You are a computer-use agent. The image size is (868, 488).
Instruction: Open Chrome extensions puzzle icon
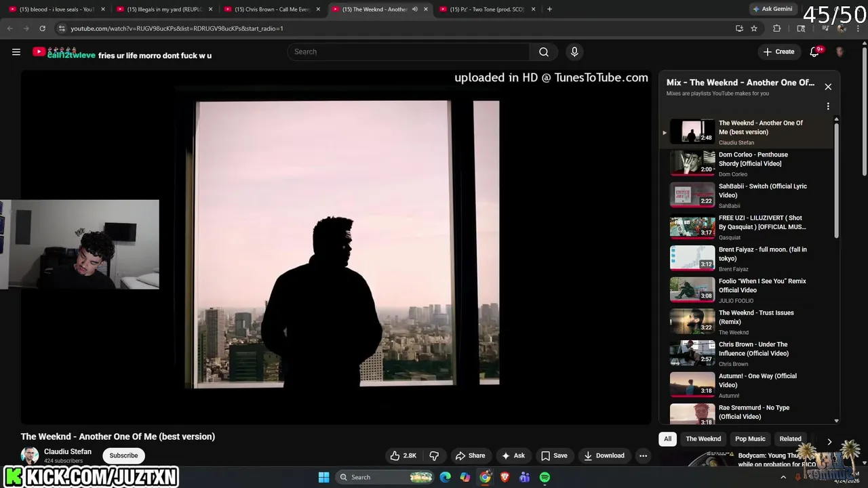coord(777,28)
